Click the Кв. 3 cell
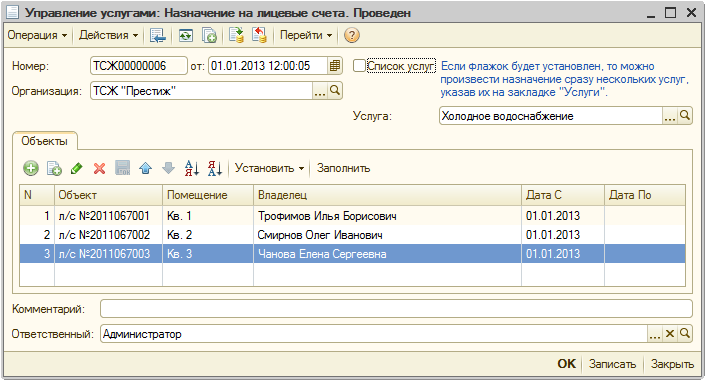Image resolution: width=705 pixels, height=380 pixels. click(x=208, y=254)
